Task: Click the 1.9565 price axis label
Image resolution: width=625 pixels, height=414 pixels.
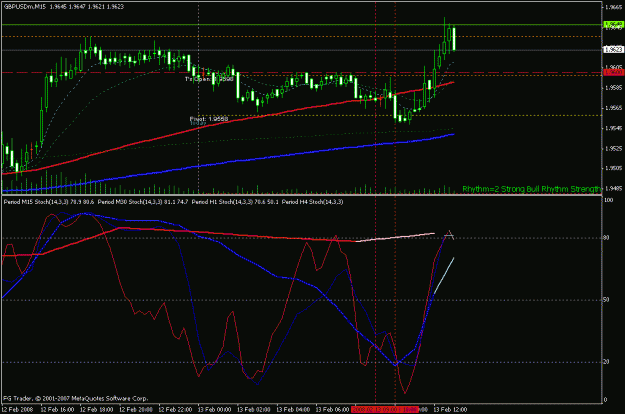Action: [614, 108]
